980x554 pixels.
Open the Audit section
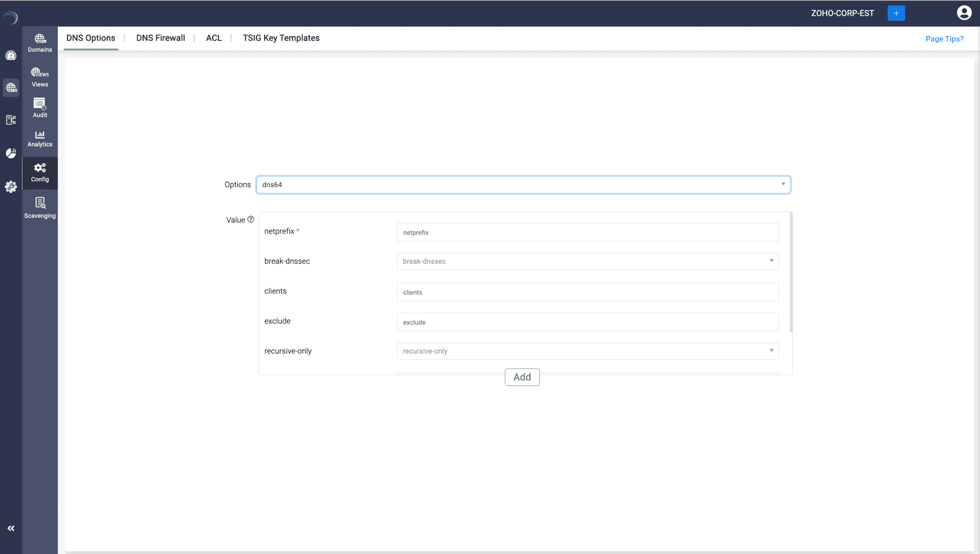(x=40, y=108)
